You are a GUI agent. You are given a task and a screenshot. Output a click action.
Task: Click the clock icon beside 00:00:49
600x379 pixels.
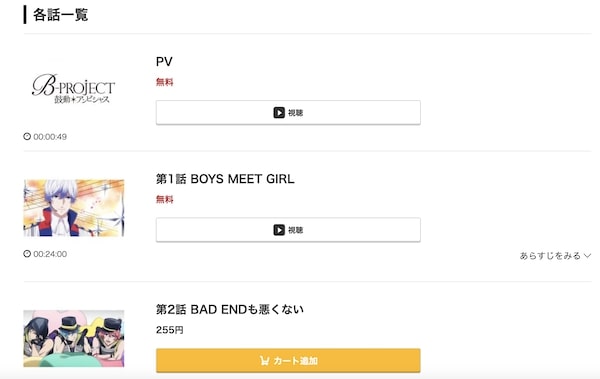click(x=27, y=136)
